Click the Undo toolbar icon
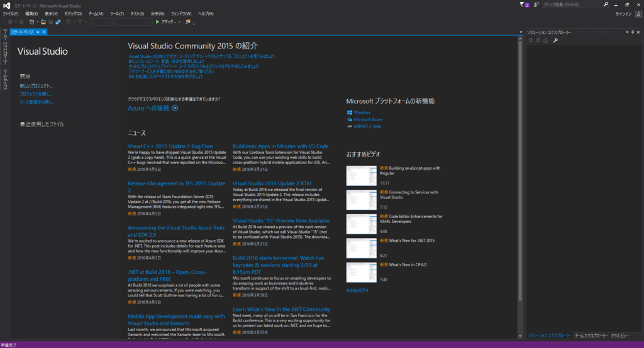This screenshot has height=348, width=644. coord(68,22)
